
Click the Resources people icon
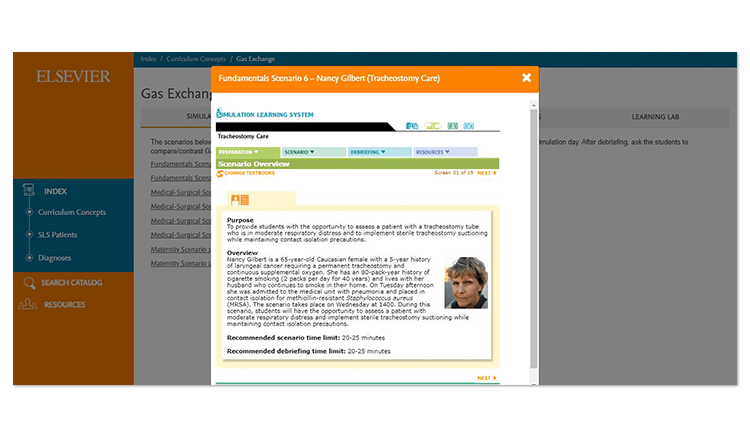tap(27, 305)
